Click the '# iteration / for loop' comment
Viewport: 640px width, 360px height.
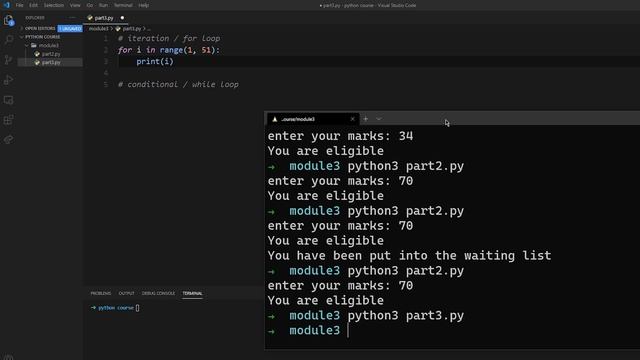click(169, 38)
